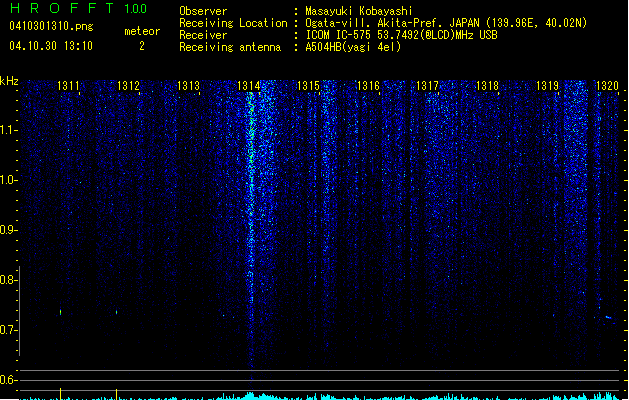Click the 0.8 kHz frequency label
This screenshot has height=400, width=629.
point(8,280)
